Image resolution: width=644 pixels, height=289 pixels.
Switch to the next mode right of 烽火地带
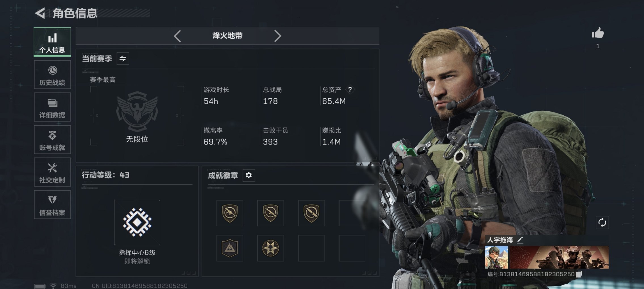click(x=277, y=36)
